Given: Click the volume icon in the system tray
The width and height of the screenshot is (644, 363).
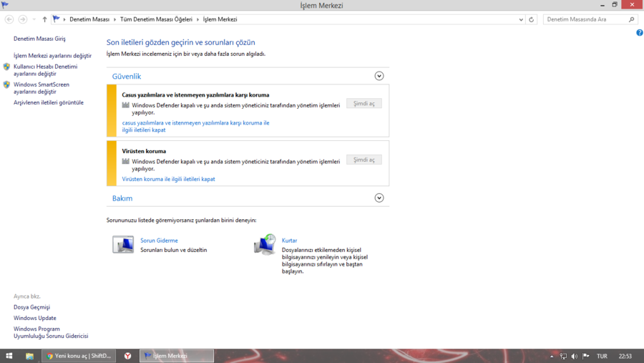Looking at the screenshot, I should point(574,356).
